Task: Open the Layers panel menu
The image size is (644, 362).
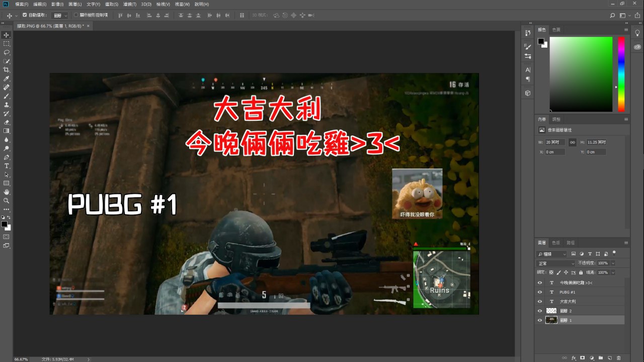Action: pyautogui.click(x=626, y=242)
